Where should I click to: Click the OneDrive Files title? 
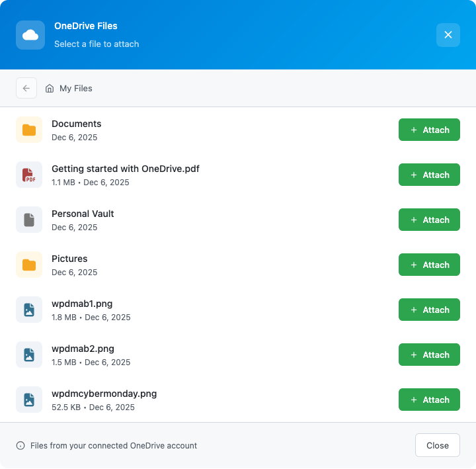(86, 26)
